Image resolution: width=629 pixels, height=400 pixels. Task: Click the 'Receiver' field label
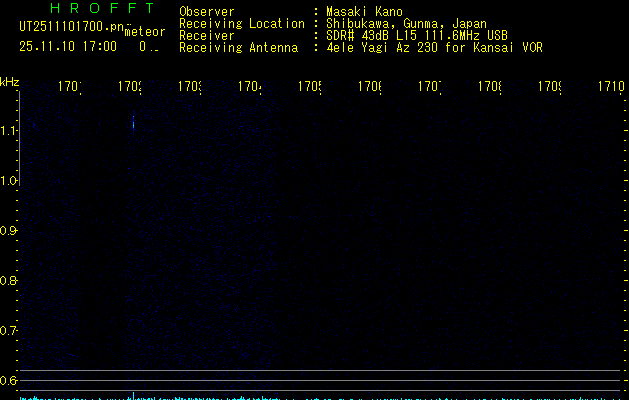[207, 36]
